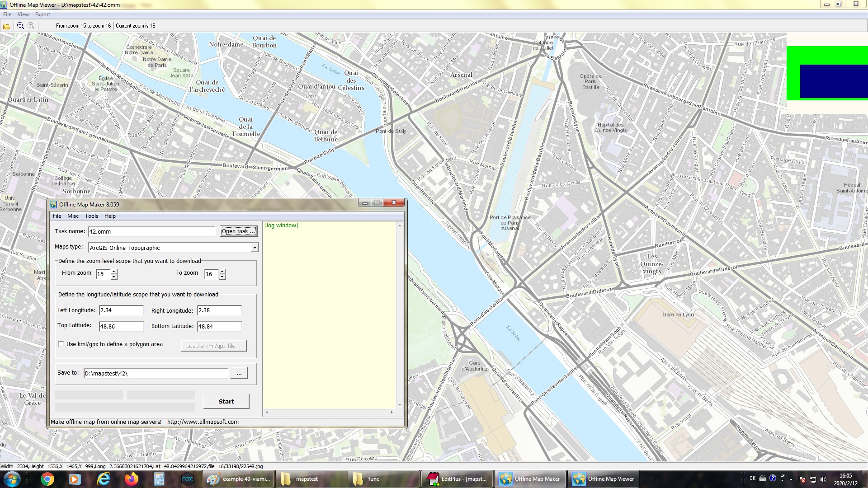The height and width of the screenshot is (488, 868).
Task: Open File menu in Offline Map Maker
Action: (x=57, y=216)
